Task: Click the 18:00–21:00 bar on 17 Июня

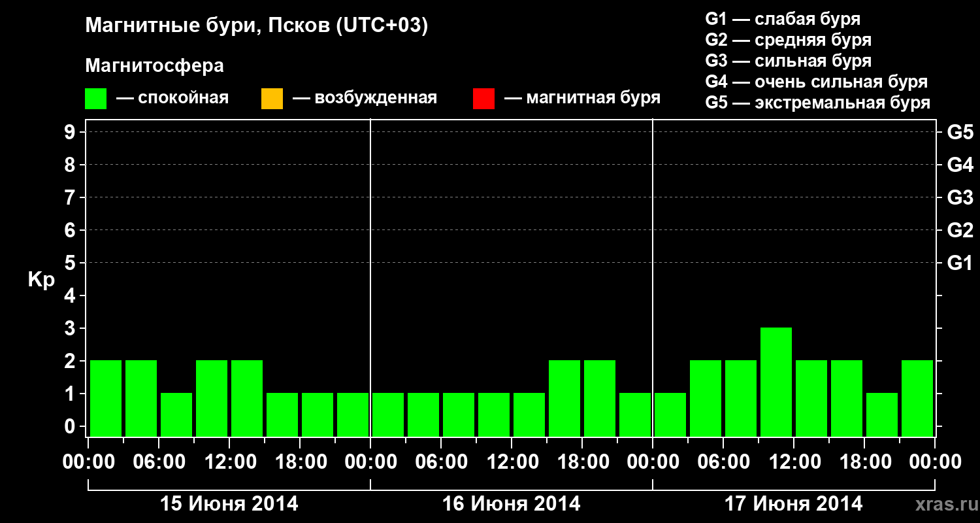Action: pos(882,414)
